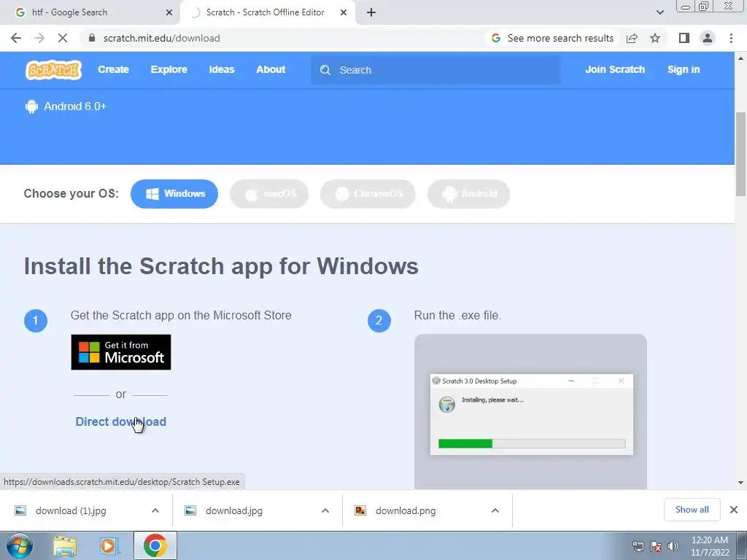This screenshot has height=560, width=747.
Task: Click the Chrome icon in the taskbar
Action: (x=155, y=545)
